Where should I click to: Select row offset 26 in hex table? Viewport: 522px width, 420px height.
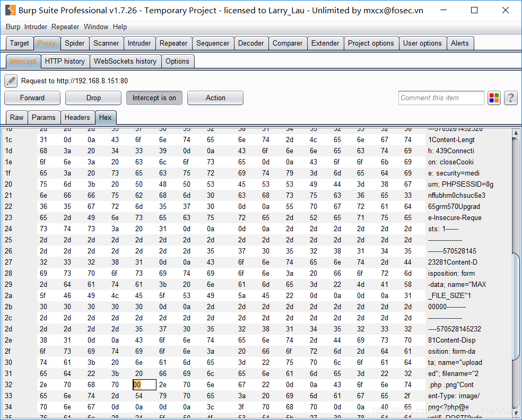pos(8,251)
